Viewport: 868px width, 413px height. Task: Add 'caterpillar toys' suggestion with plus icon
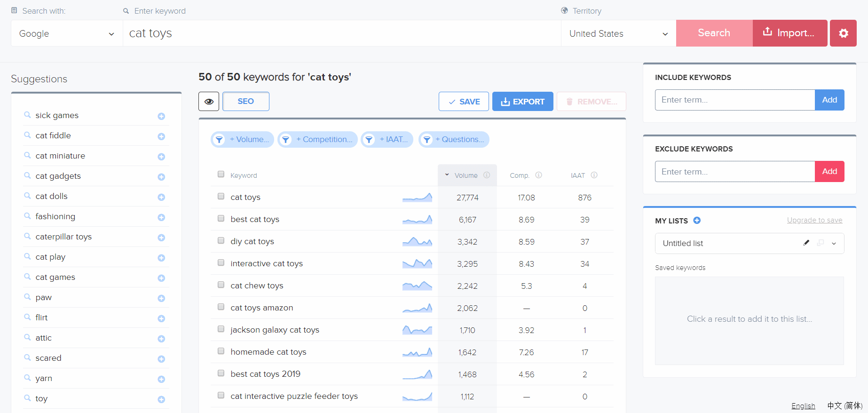coord(161,238)
